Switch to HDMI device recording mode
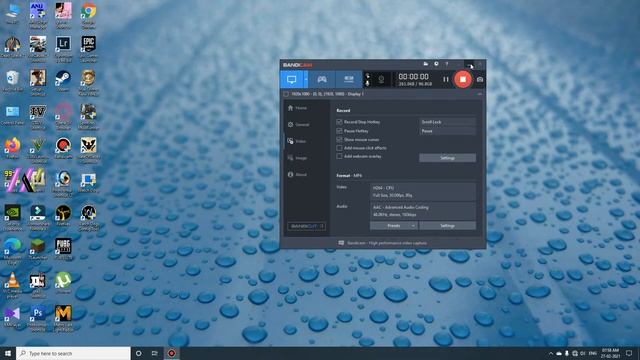This screenshot has height=360, width=640. pos(349,80)
